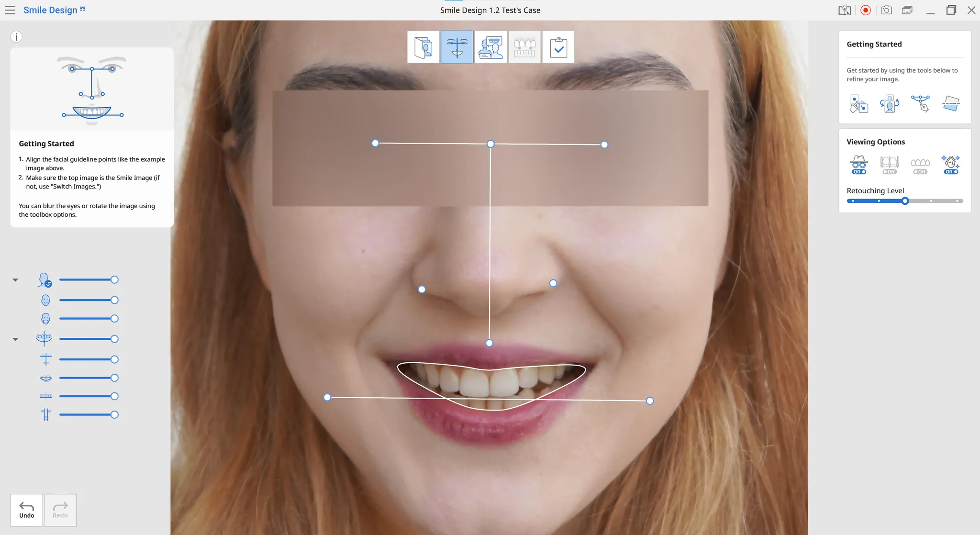Click the Undo button

click(27, 510)
